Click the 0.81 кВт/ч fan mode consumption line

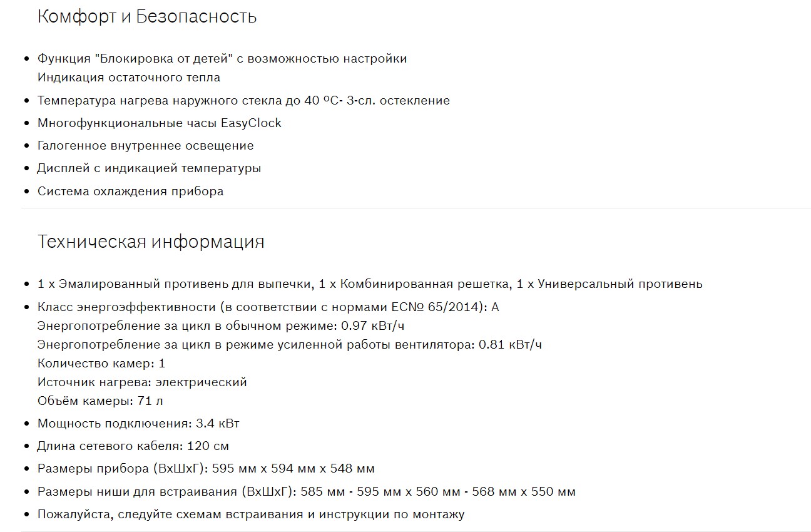click(290, 345)
